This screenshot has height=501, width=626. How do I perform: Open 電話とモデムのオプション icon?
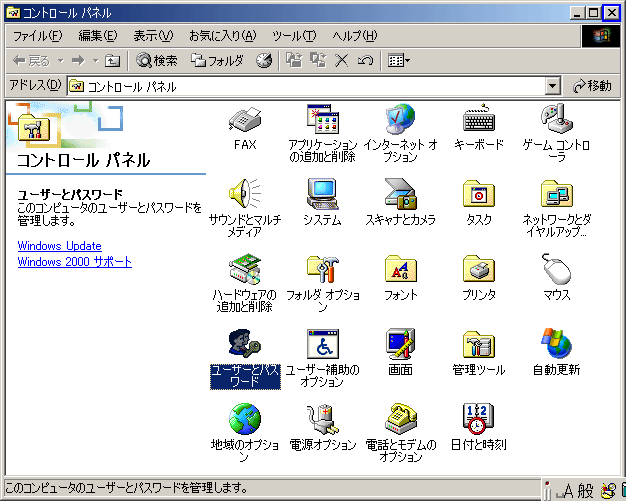click(x=400, y=418)
